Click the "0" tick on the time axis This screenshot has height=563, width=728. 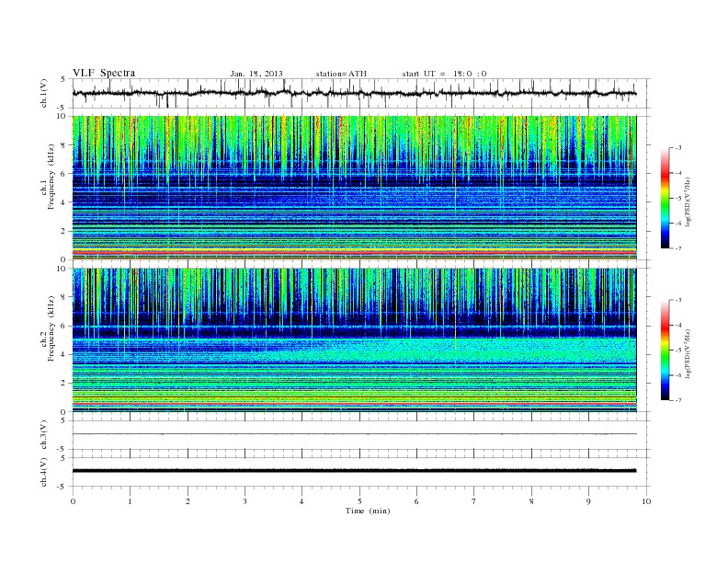[73, 501]
